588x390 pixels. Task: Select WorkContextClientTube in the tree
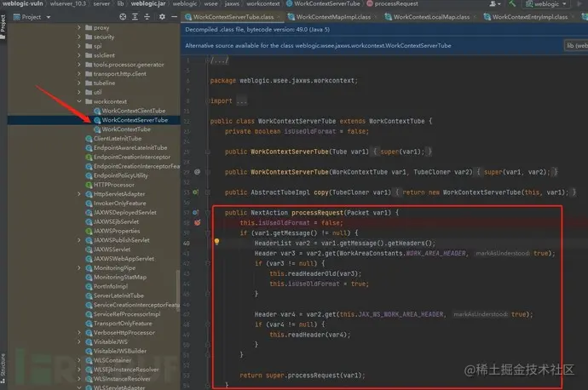pyautogui.click(x=134, y=111)
